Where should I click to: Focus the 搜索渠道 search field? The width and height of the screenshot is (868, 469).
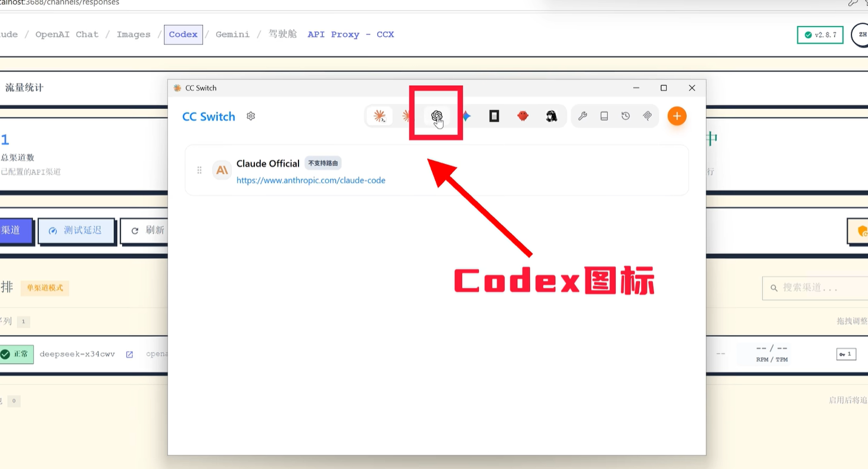pyautogui.click(x=815, y=288)
